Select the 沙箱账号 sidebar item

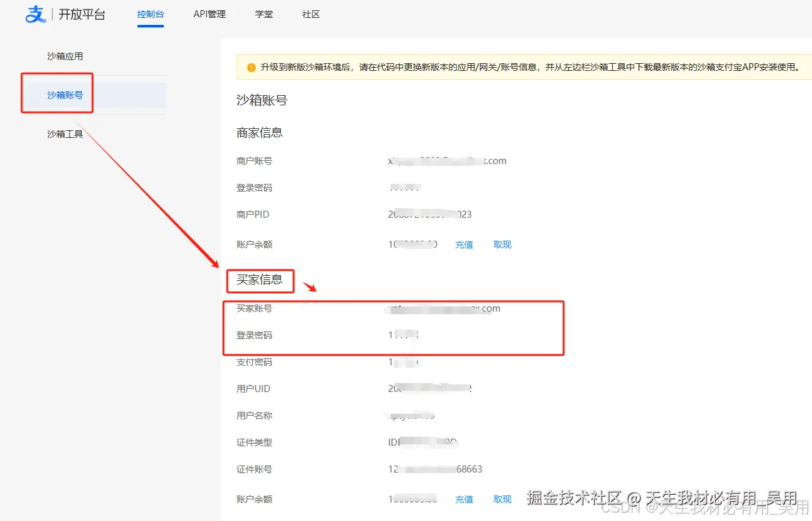pos(66,95)
